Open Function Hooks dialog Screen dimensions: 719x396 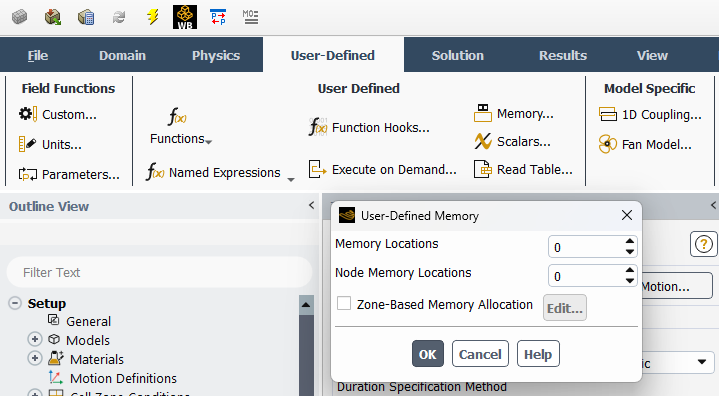[x=369, y=127]
